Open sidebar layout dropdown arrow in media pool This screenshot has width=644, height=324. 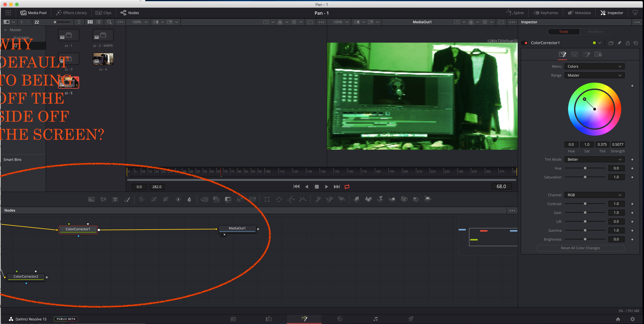pos(13,22)
